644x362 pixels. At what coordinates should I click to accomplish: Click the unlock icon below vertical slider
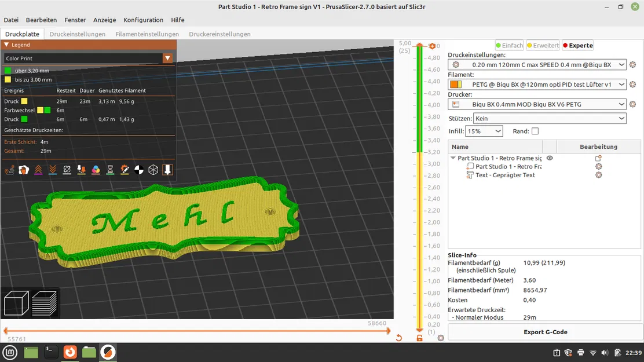tap(419, 338)
